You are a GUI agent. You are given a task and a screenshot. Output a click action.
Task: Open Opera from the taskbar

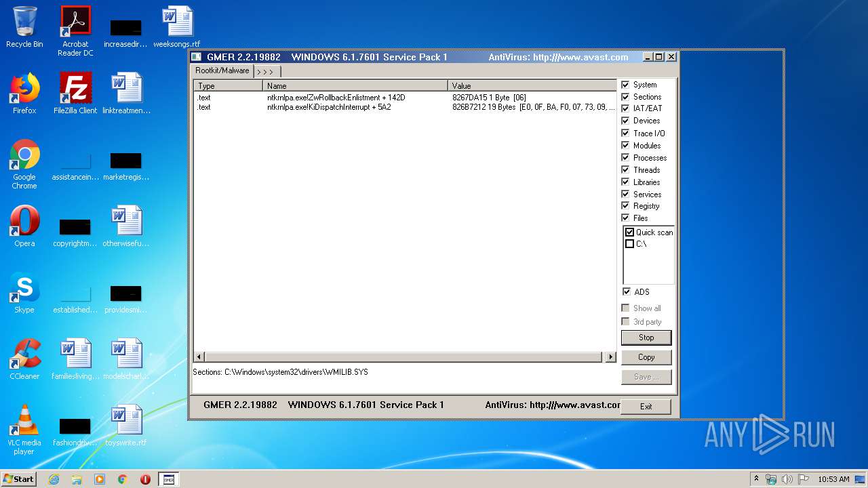point(145,479)
